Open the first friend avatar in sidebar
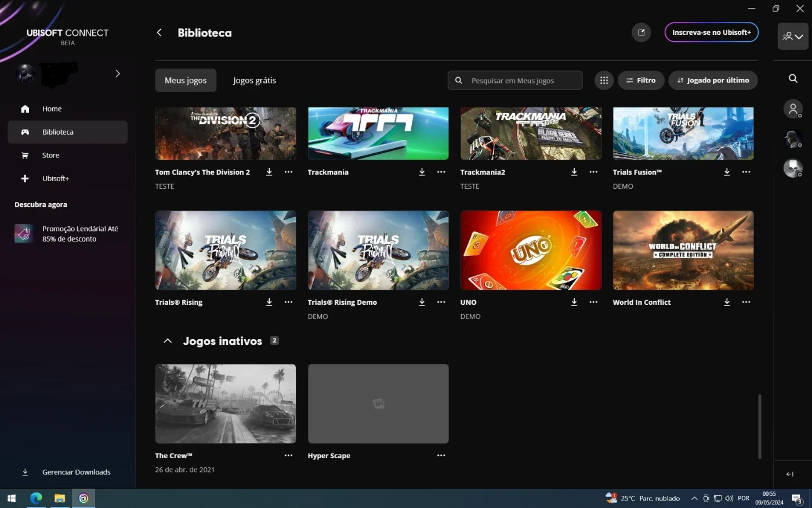Viewport: 812px width, 508px height. pyautogui.click(x=793, y=109)
